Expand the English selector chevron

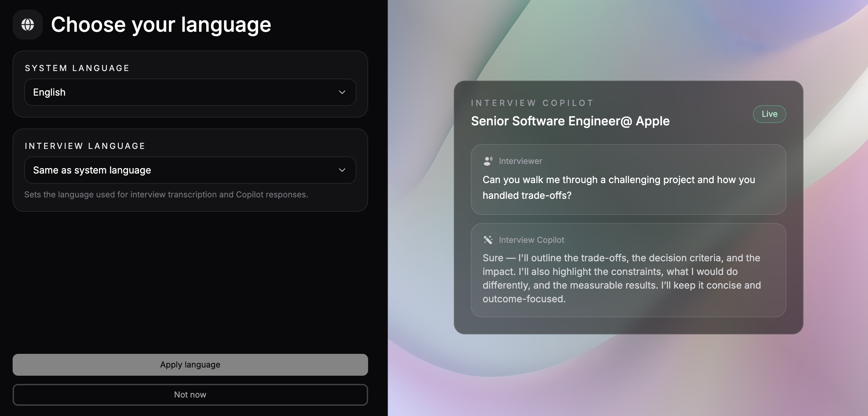coord(341,92)
